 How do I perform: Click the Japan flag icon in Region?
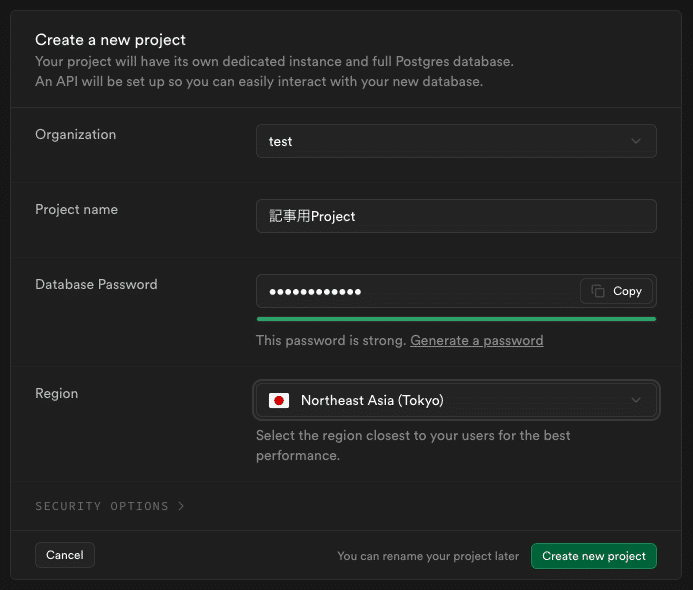tap(279, 400)
